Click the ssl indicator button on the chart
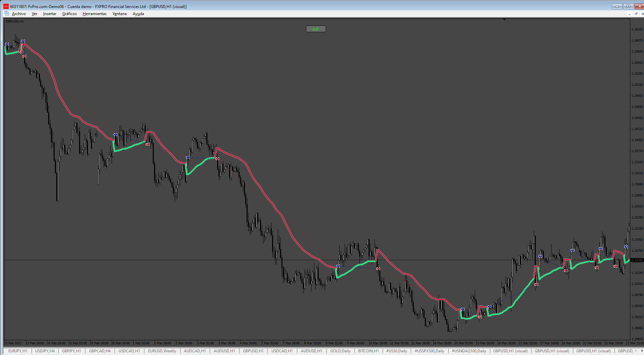644x355 pixels. tap(316, 29)
